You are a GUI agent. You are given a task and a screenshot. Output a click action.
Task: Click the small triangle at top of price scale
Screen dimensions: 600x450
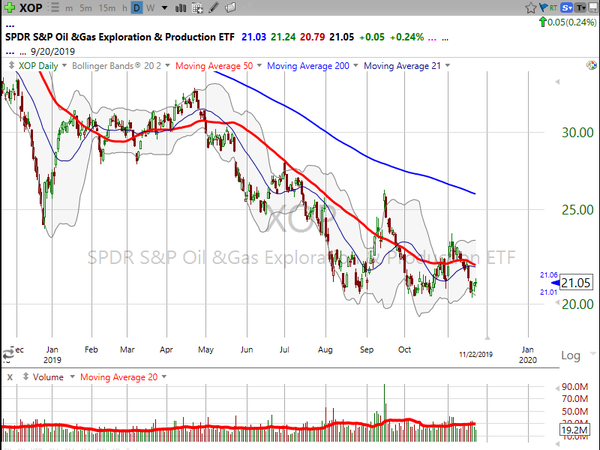558,82
